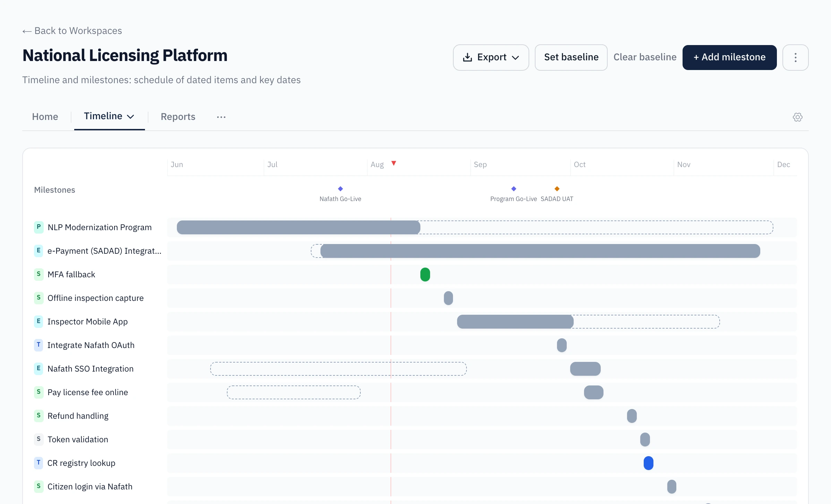Click the S icon for Token validation
Image resolution: width=831 pixels, height=504 pixels.
click(x=38, y=439)
